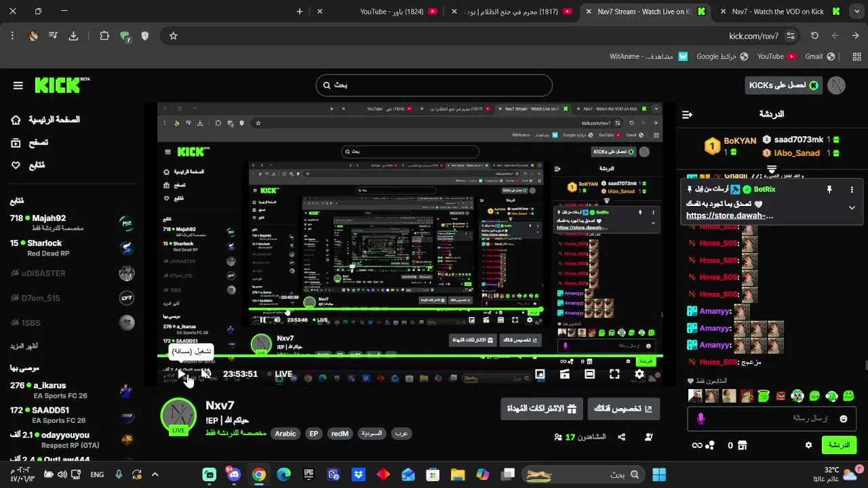Open SAADD51 recommended channel
This screenshot has width=868, height=488.
[72, 415]
